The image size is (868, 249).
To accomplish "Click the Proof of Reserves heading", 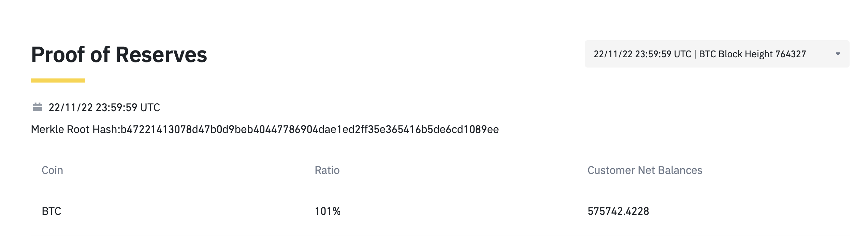I will click(x=119, y=55).
